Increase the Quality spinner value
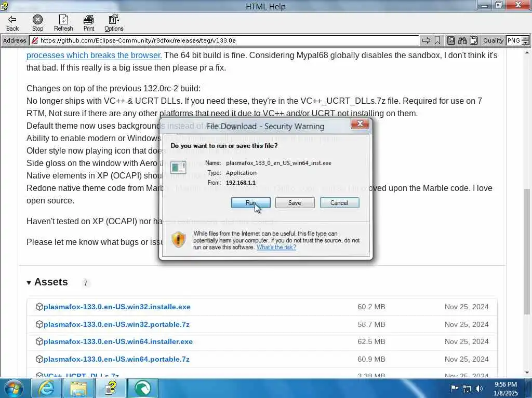 click(x=525, y=38)
